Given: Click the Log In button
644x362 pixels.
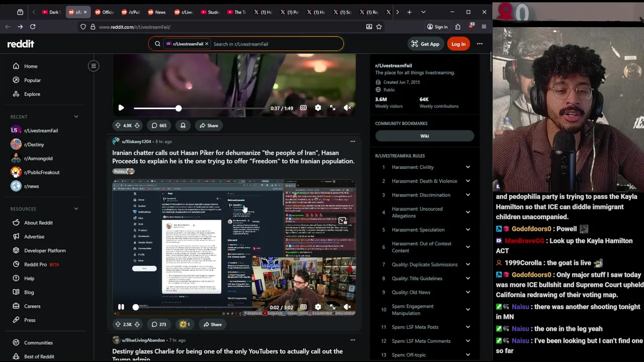Looking at the screenshot, I should tap(458, 44).
